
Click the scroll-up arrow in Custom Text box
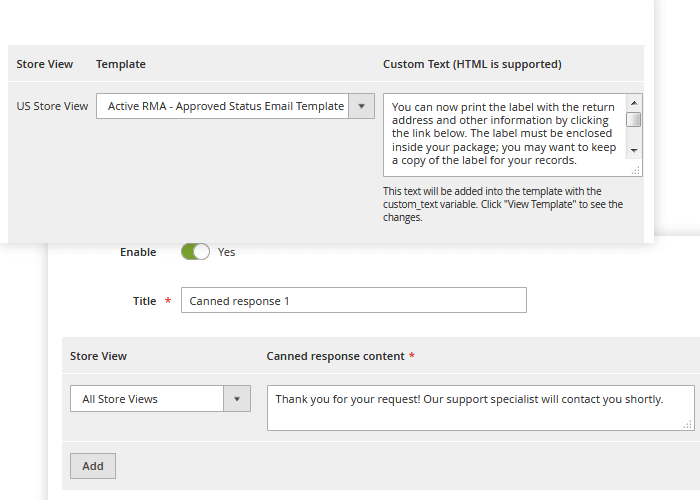pos(634,103)
